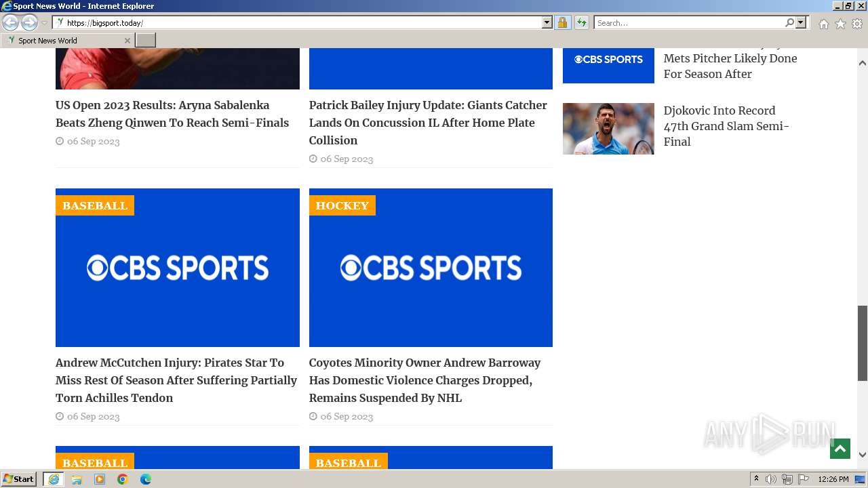This screenshot has width=868, height=488.
Task: Open Internet Explorer taskbar icon
Action: click(x=54, y=479)
